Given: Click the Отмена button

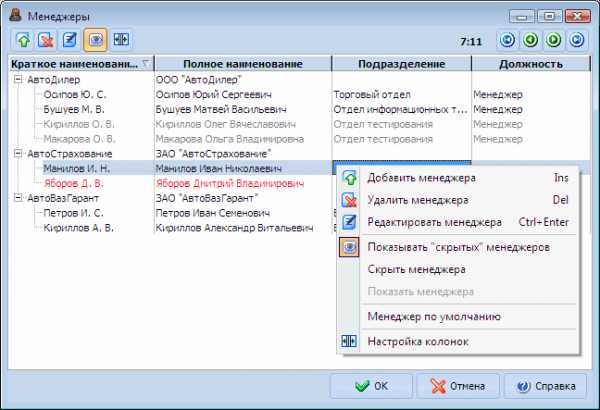Looking at the screenshot, I should coord(457,386).
